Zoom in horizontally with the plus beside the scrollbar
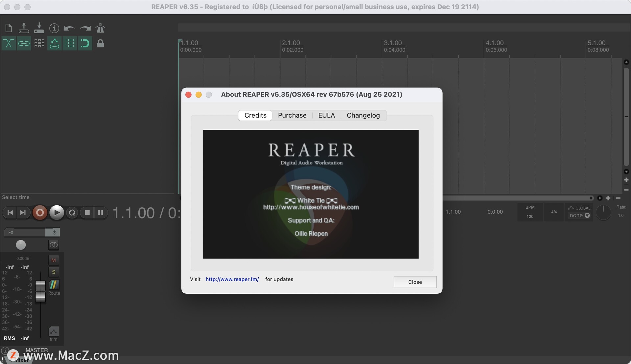The height and width of the screenshot is (364, 631). point(608,198)
